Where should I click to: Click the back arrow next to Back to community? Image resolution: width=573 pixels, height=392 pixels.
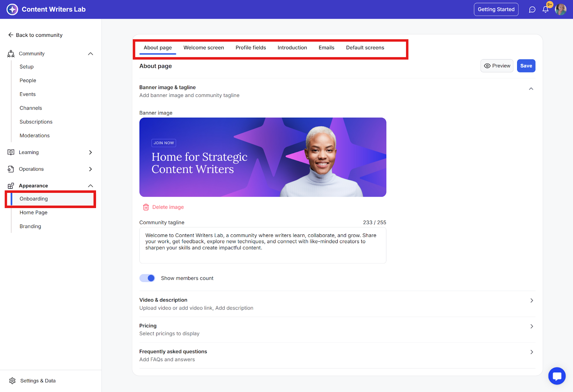[11, 35]
